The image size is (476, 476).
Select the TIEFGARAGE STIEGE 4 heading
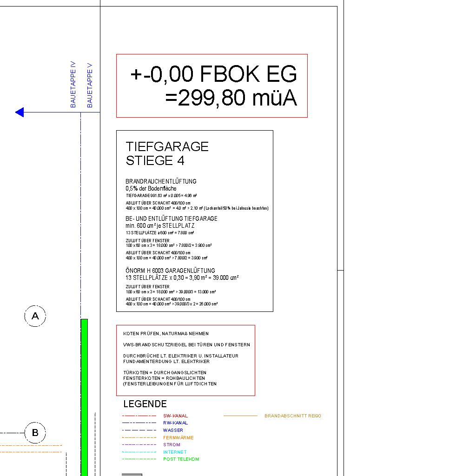[167, 153]
